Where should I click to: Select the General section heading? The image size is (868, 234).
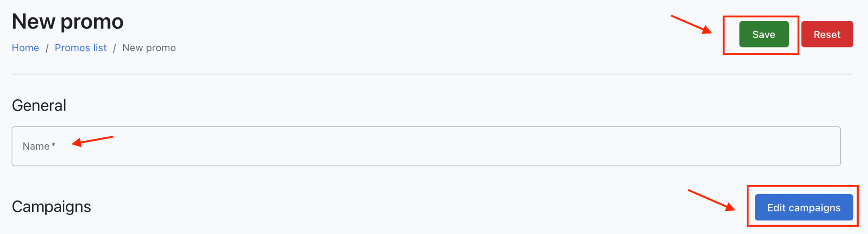39,106
